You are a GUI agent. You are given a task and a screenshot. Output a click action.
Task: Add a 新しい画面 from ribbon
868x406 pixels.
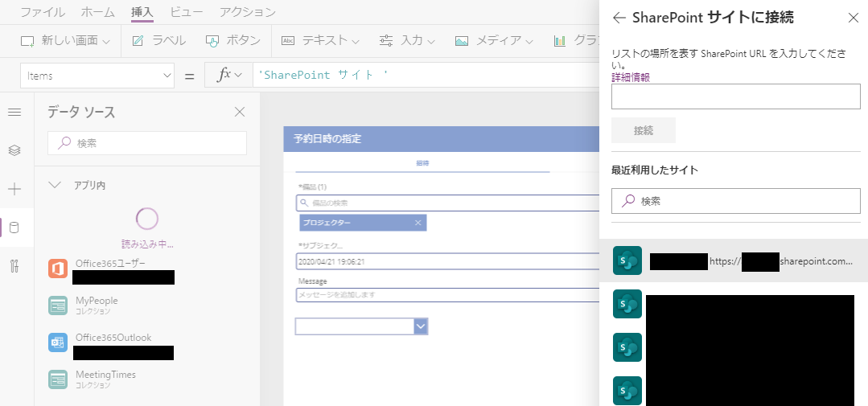coord(65,40)
